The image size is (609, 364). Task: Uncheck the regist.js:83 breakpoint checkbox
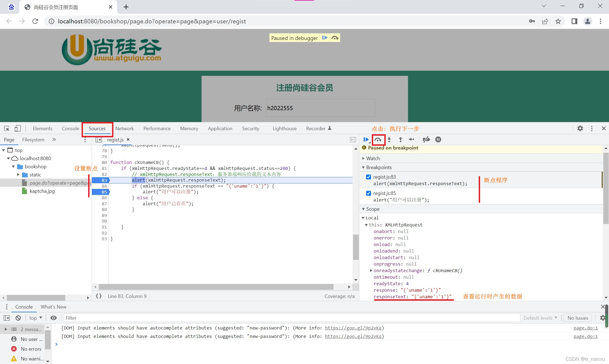369,177
